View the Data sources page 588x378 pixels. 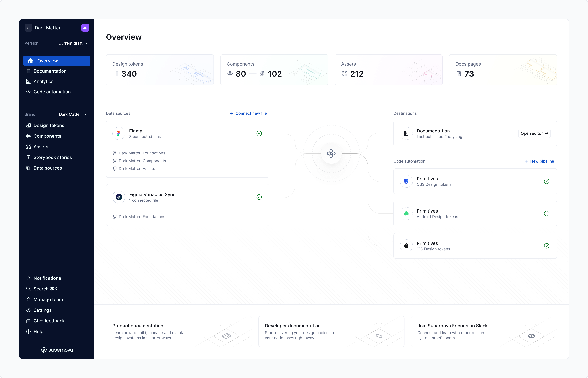[47, 168]
